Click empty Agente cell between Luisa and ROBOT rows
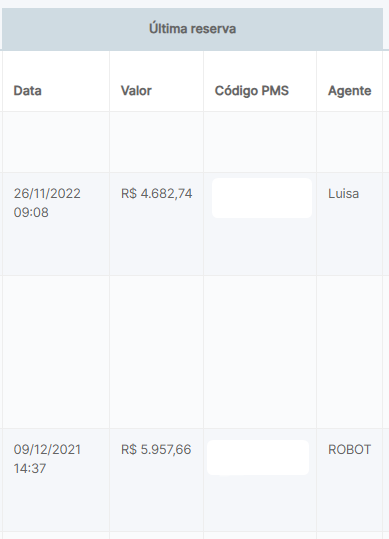 (x=349, y=352)
